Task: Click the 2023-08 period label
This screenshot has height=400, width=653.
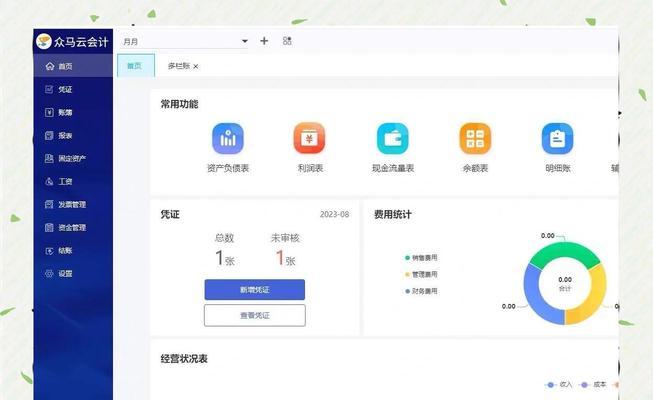Action: pos(334,214)
